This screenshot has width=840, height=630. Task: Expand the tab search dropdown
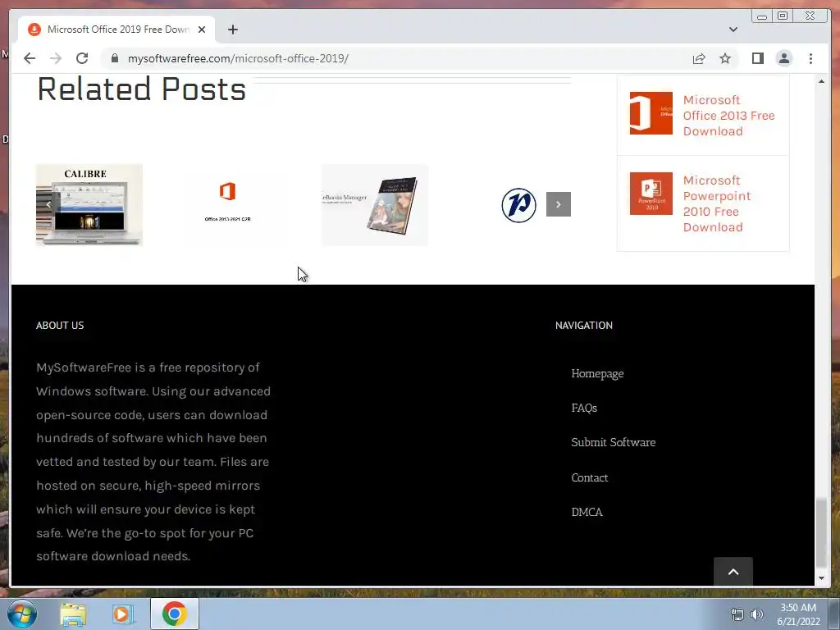[733, 30]
